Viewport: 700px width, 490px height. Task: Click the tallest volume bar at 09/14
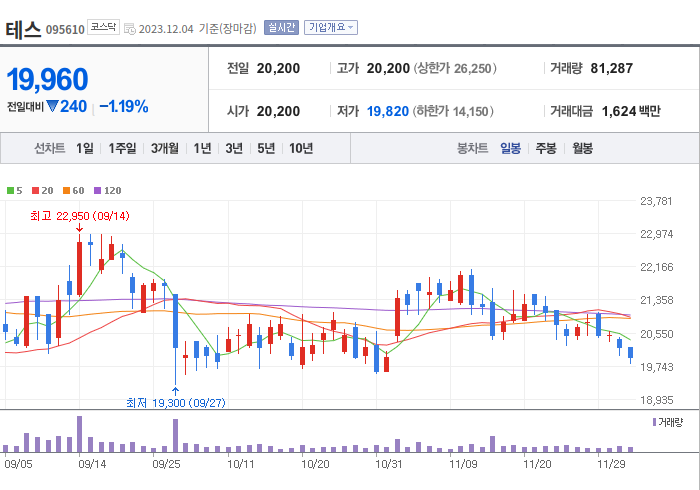[x=79, y=434]
